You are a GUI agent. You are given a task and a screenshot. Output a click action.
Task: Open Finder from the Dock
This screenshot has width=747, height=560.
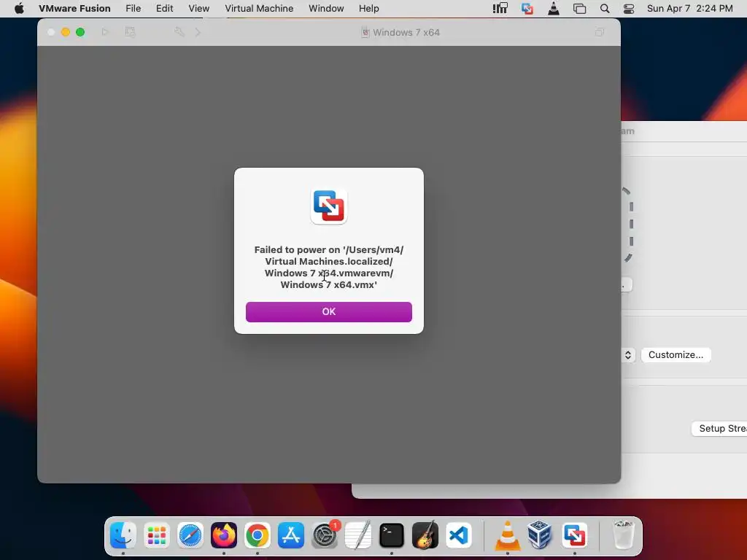(123, 535)
